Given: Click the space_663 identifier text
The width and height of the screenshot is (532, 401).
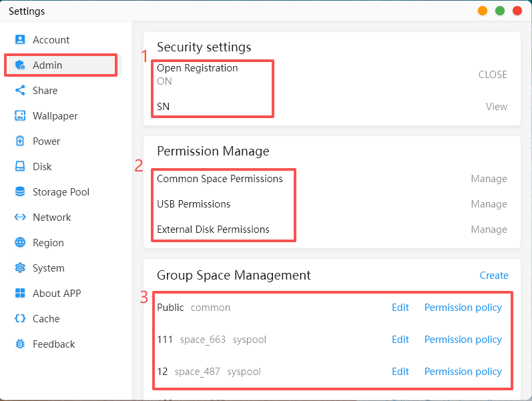Looking at the screenshot, I should (202, 340).
